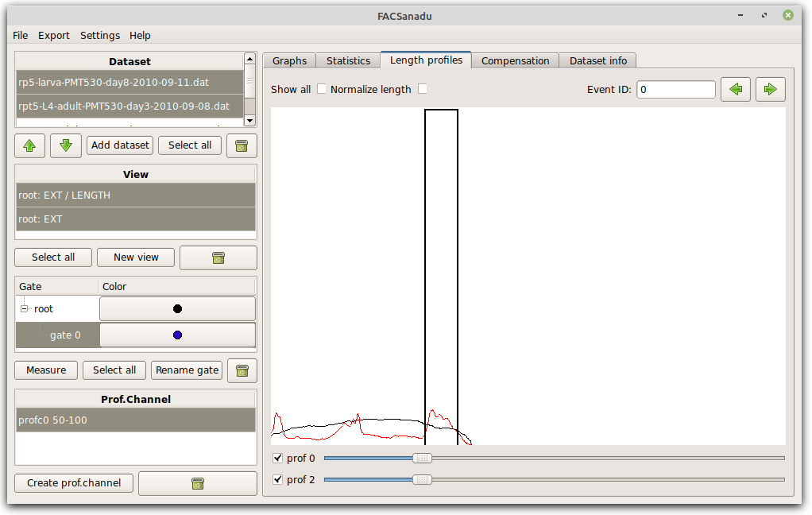Viewport: 812px width, 515px height.
Task: Open the Export menu
Action: point(53,35)
